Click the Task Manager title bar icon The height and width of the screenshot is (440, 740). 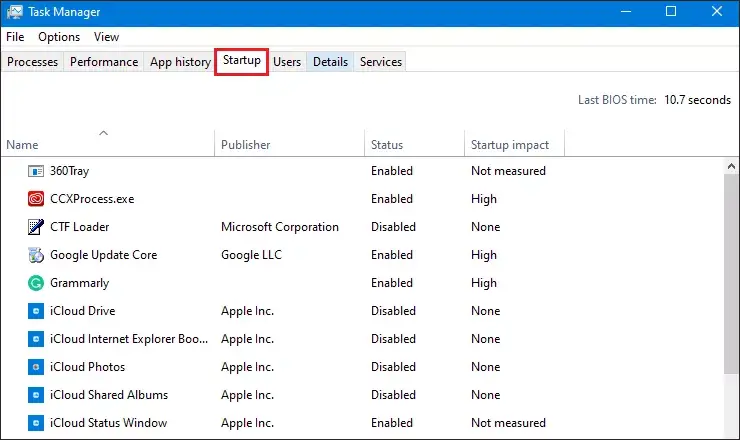[15, 12]
